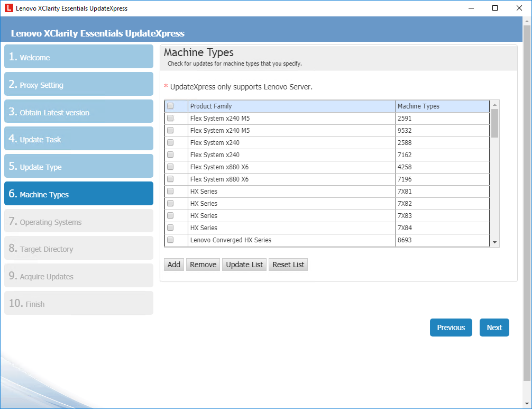Click the Add button below the table
This screenshot has width=532, height=409.
click(x=174, y=265)
